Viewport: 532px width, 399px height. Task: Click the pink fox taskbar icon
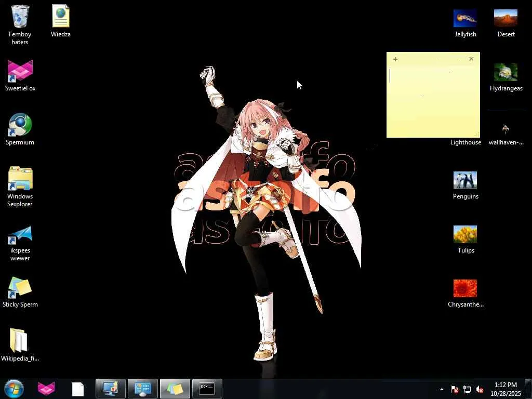pyautogui.click(x=46, y=389)
